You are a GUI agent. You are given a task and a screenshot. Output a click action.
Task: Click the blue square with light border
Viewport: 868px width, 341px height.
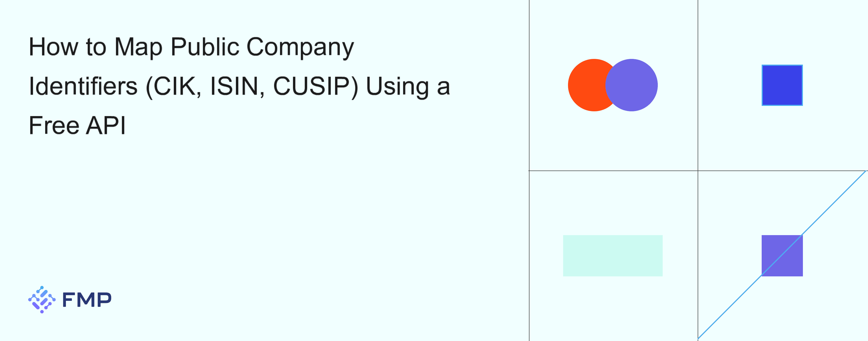(x=782, y=85)
